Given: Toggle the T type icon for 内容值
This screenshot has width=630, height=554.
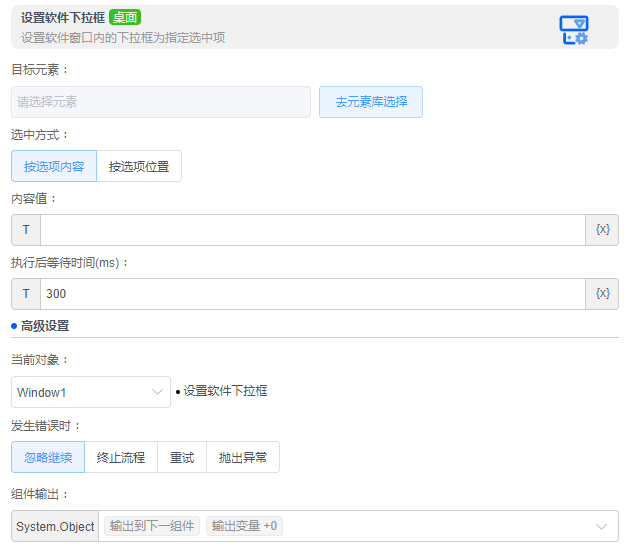Looking at the screenshot, I should [x=26, y=230].
